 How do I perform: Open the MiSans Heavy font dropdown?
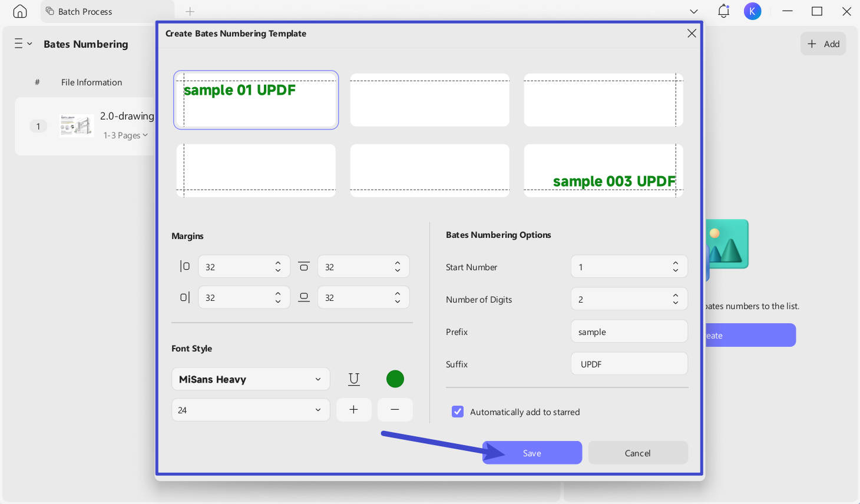251,379
